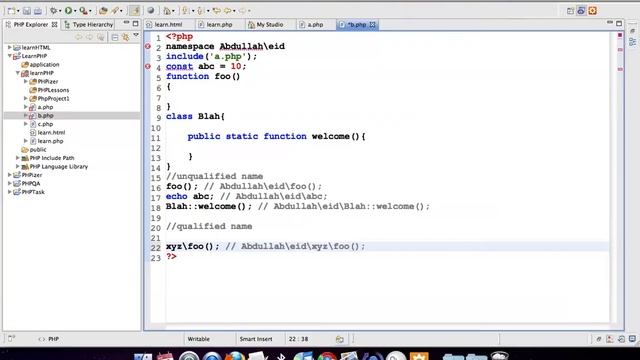Click the Open Perspective icon at top right
The width and height of the screenshot is (640, 360).
[x=571, y=11]
